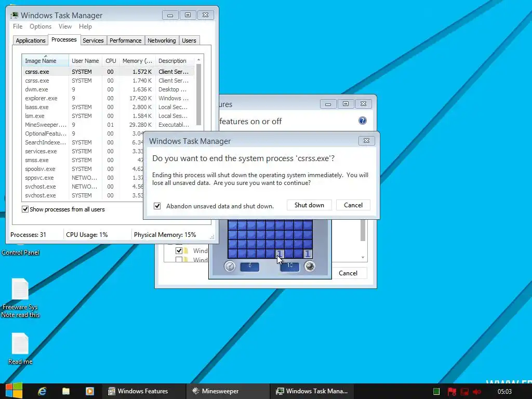Viewport: 532px width, 399px height.
Task: Select services.exe process row
Action: tap(83, 151)
